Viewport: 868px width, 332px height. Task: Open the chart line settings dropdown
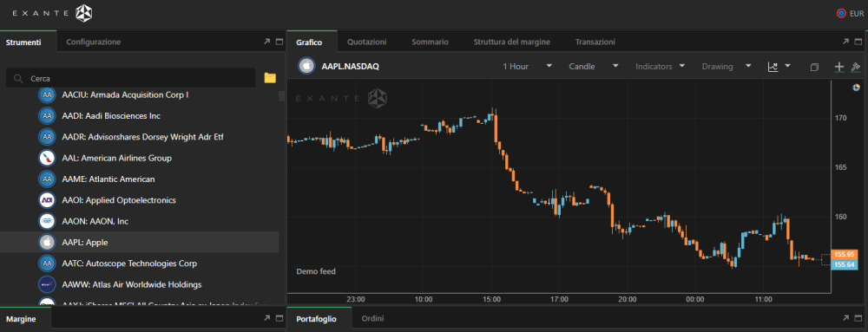[779, 66]
